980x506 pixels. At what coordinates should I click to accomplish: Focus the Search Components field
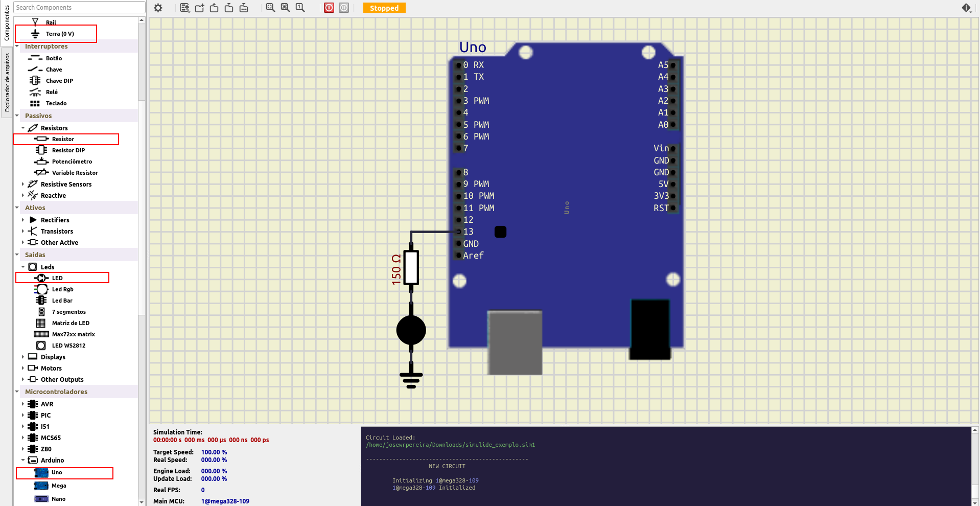tap(79, 7)
